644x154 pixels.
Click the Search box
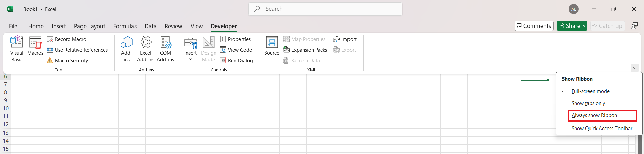pyautogui.click(x=325, y=9)
